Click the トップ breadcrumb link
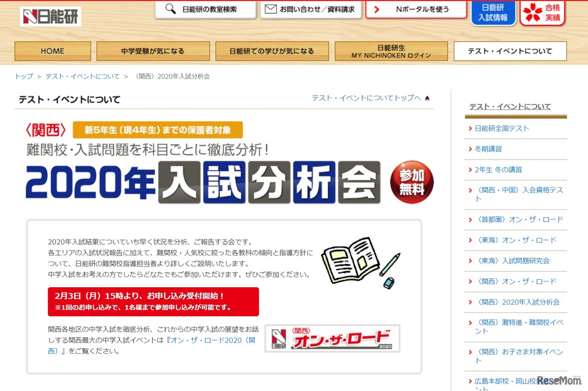This screenshot has height=391, width=588. click(23, 76)
